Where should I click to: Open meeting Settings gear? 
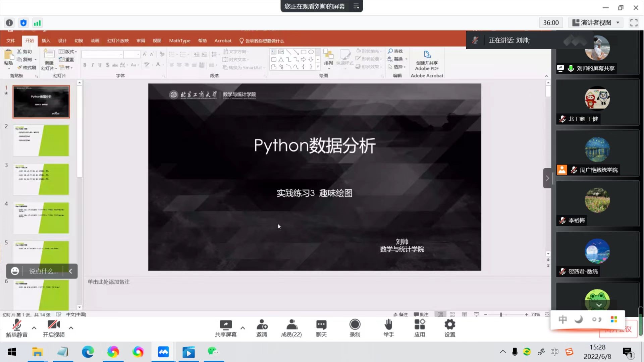click(x=449, y=325)
